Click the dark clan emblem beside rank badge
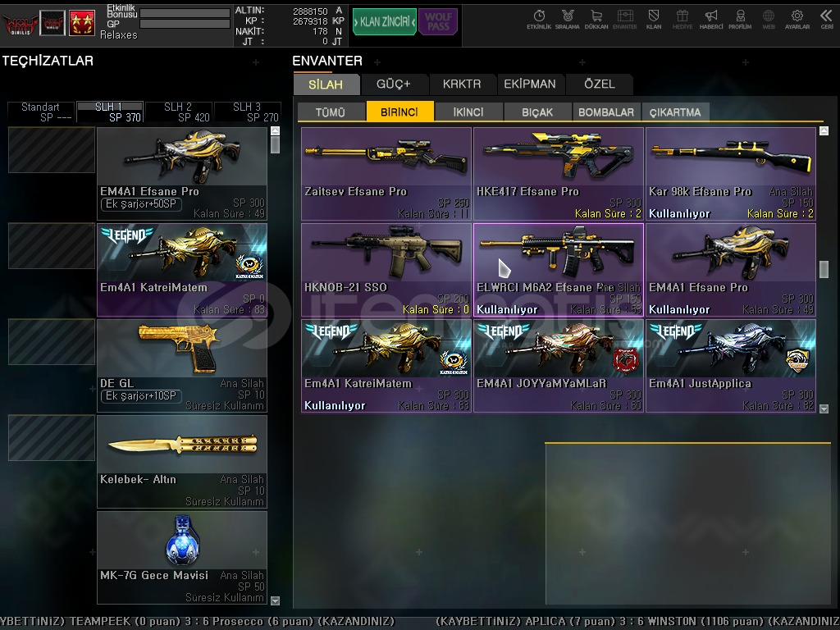The width and height of the screenshot is (840, 630). [52, 24]
